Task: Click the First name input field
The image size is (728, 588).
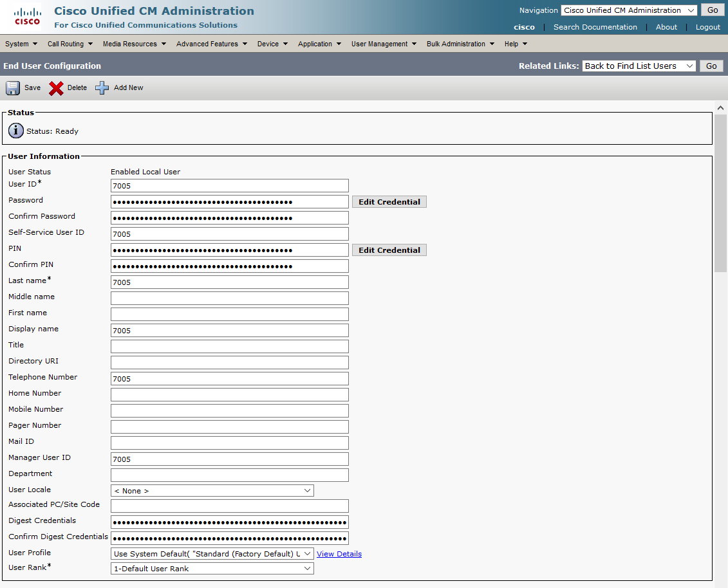Action: [x=229, y=315]
